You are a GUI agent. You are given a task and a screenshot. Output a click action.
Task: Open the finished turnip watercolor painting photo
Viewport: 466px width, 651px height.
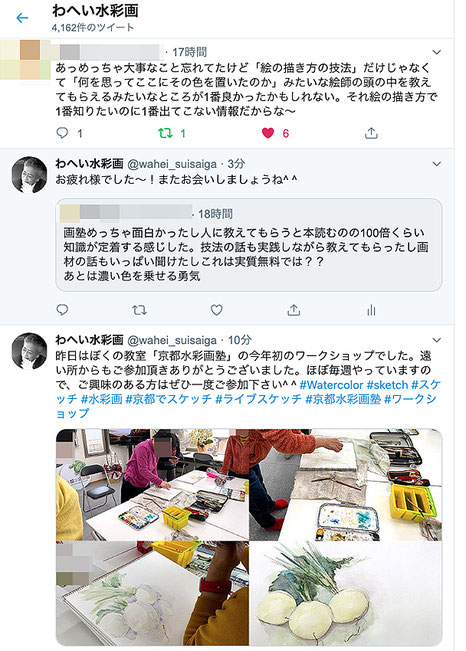346,594
